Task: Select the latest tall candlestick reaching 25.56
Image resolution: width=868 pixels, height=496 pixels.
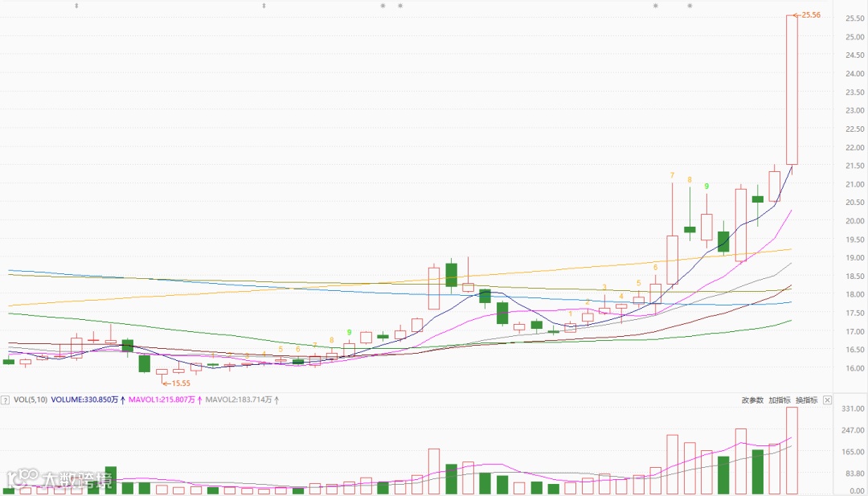Action: pyautogui.click(x=792, y=90)
